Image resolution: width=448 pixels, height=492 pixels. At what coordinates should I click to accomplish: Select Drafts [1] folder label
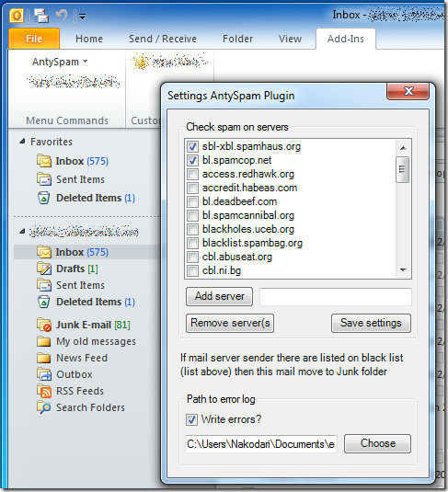[x=77, y=269]
